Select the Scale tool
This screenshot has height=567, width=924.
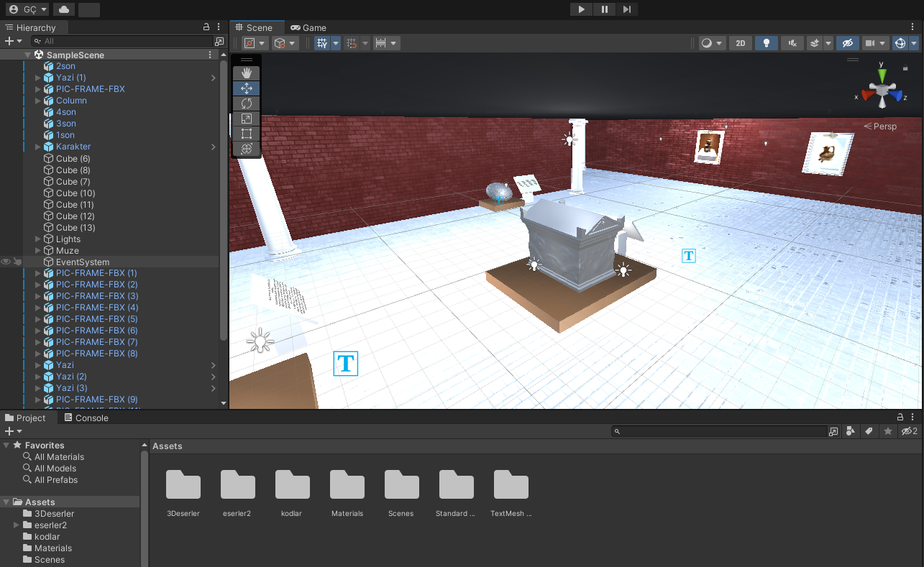[247, 119]
